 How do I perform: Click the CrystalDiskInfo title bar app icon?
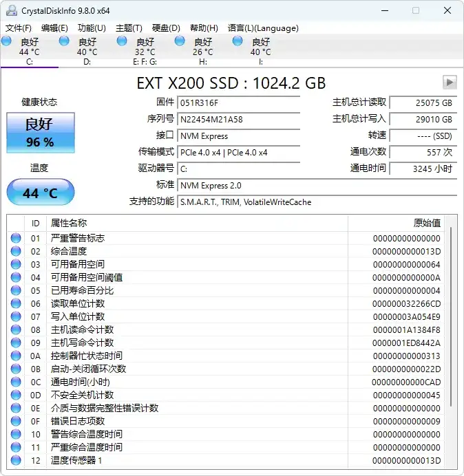[x=12, y=10]
